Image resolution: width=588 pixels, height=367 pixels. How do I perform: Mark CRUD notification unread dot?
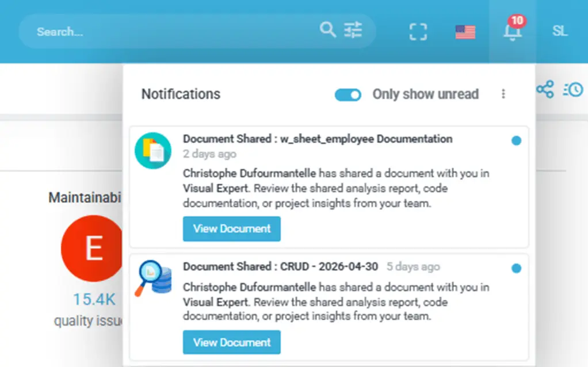point(517,269)
